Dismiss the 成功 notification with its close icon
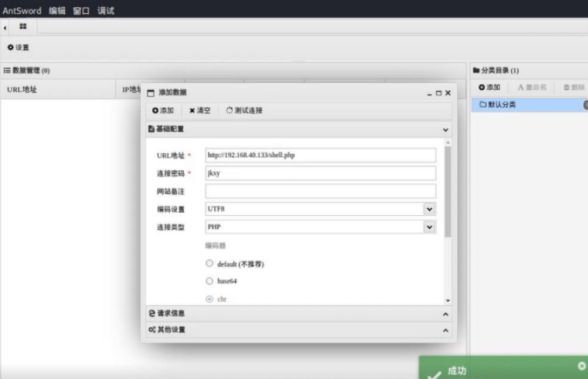Viewport: 588px width, 379px height. 582,366
